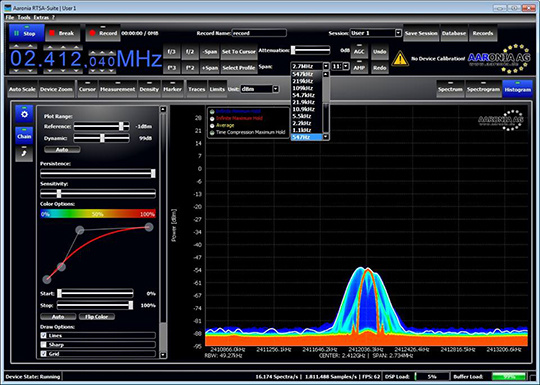
Task: Click the yellow warning triangle icon
Action: pos(400,59)
